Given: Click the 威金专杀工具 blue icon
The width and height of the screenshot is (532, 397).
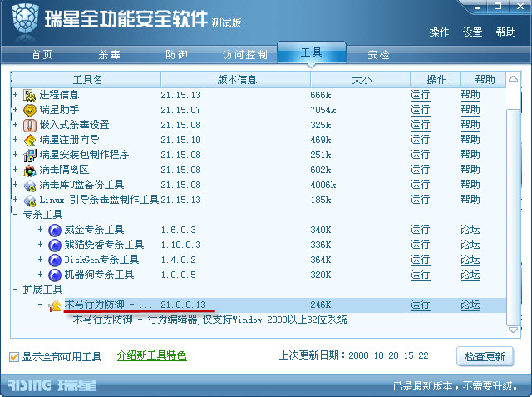Looking at the screenshot, I should pyautogui.click(x=55, y=231).
